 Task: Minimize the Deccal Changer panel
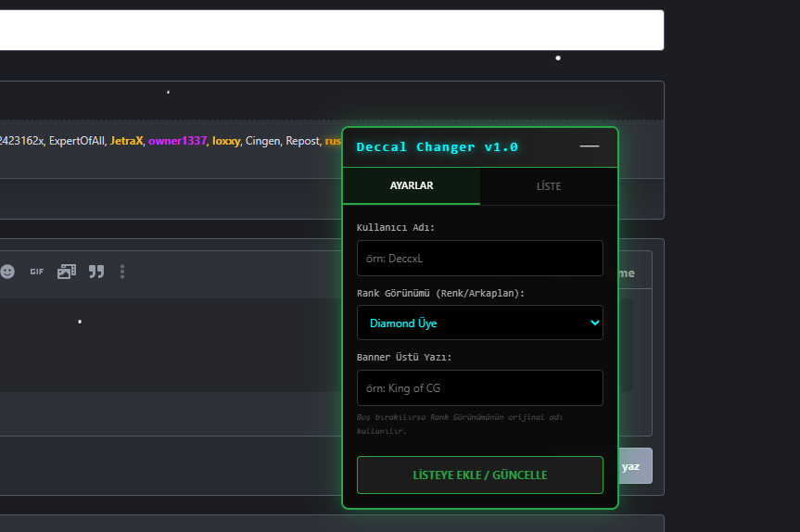590,146
